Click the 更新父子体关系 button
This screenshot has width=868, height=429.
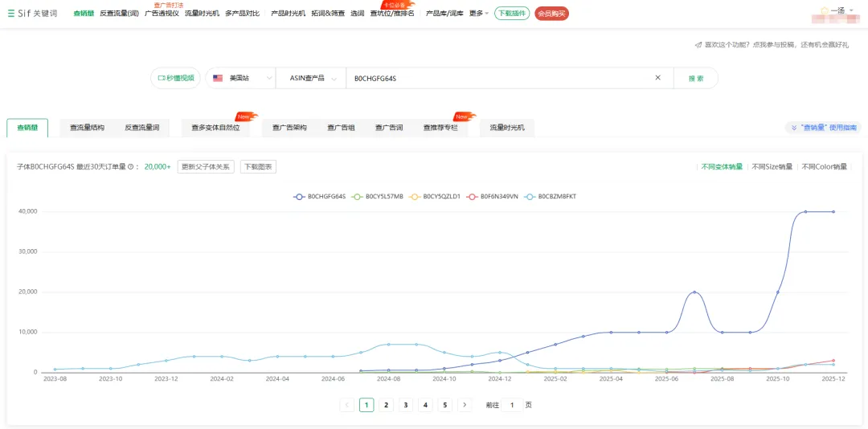click(206, 167)
